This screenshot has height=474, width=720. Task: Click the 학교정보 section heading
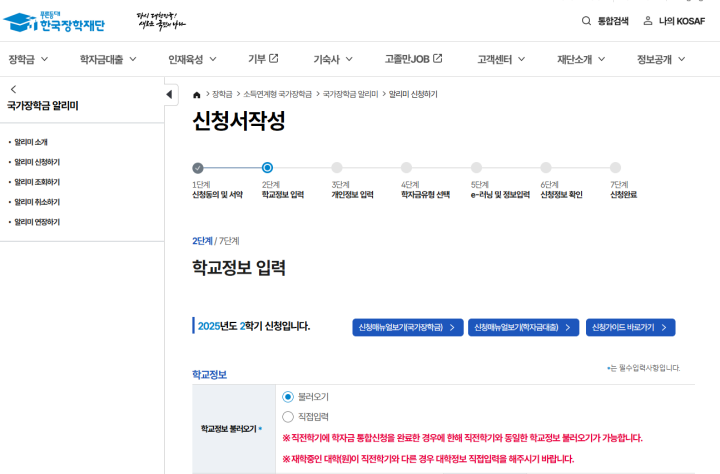coord(209,375)
